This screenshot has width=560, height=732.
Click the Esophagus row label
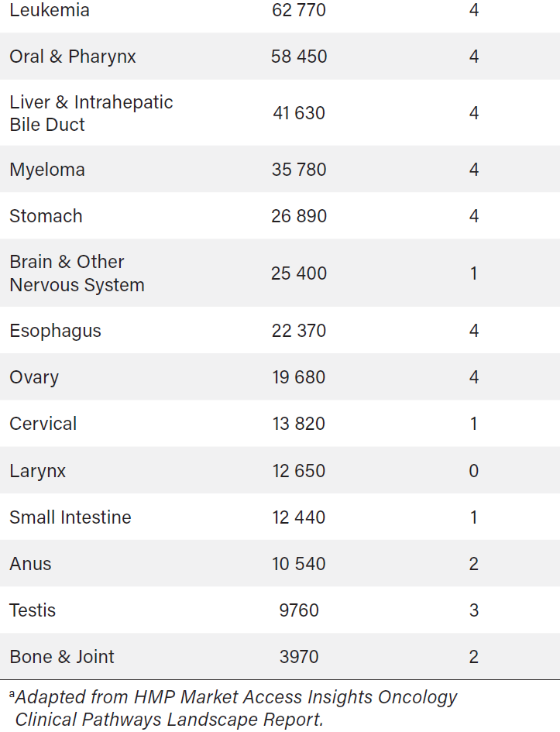click(x=55, y=331)
